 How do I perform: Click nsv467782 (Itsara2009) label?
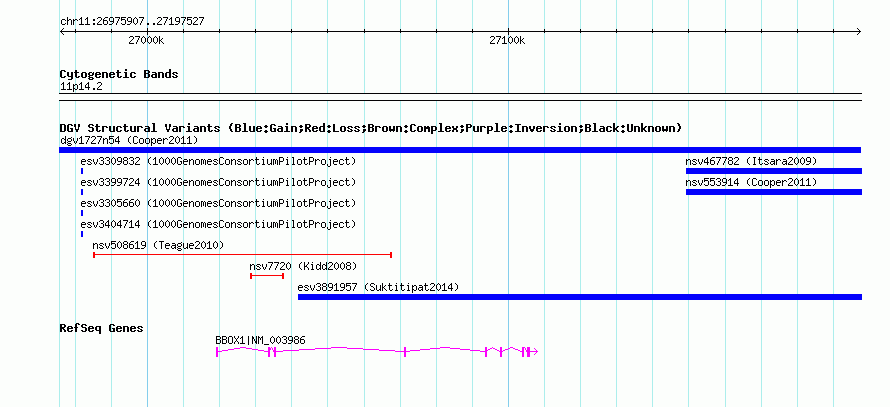pos(751,161)
